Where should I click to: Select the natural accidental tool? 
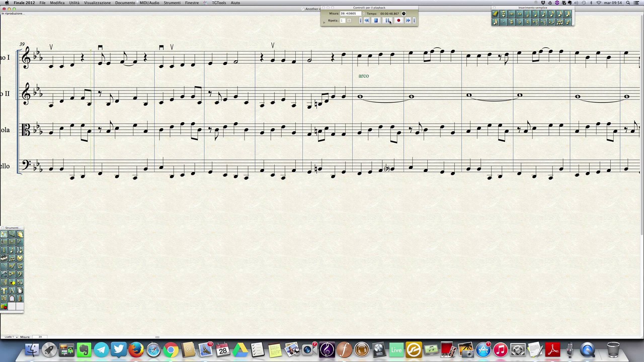(x=528, y=22)
